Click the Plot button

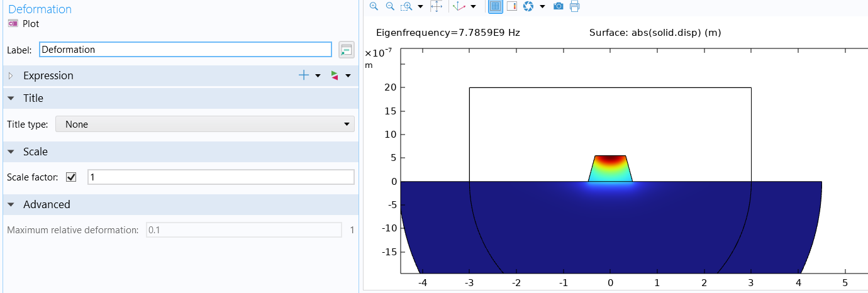coord(24,24)
